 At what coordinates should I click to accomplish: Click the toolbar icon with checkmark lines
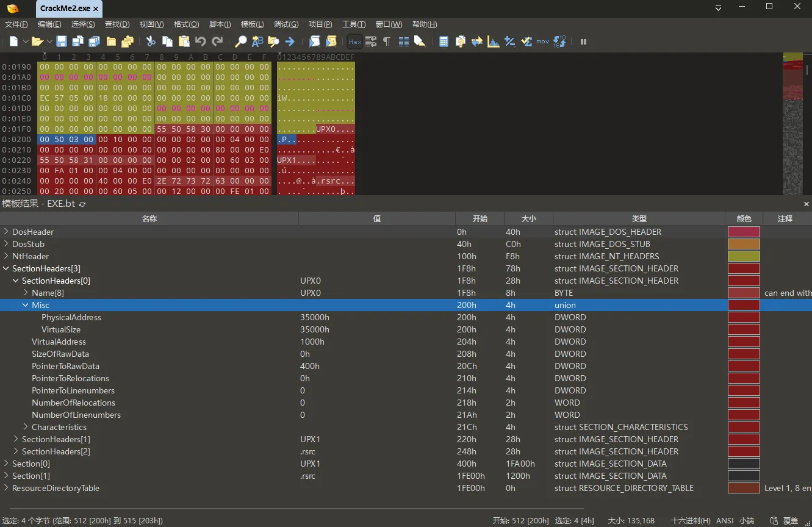point(526,41)
